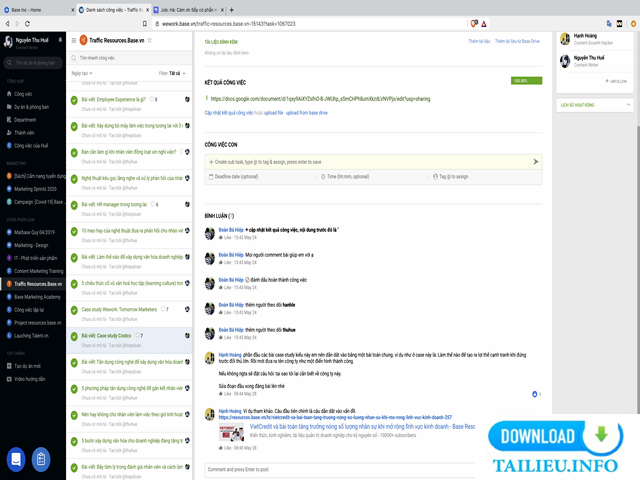This screenshot has height=480, width=640.
Task: Open task Bài viết: Làm thế nào để xây dựng
Action: pyautogui.click(x=132, y=257)
